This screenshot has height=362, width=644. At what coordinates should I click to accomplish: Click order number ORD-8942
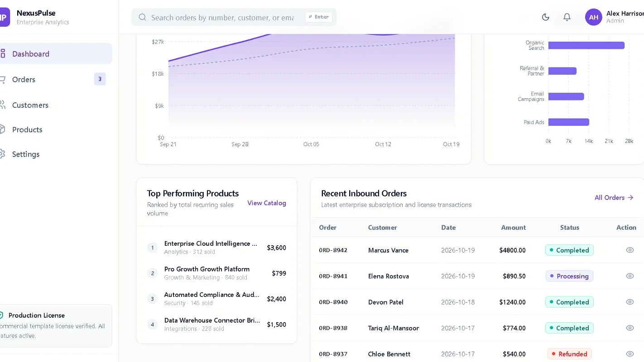333,250
